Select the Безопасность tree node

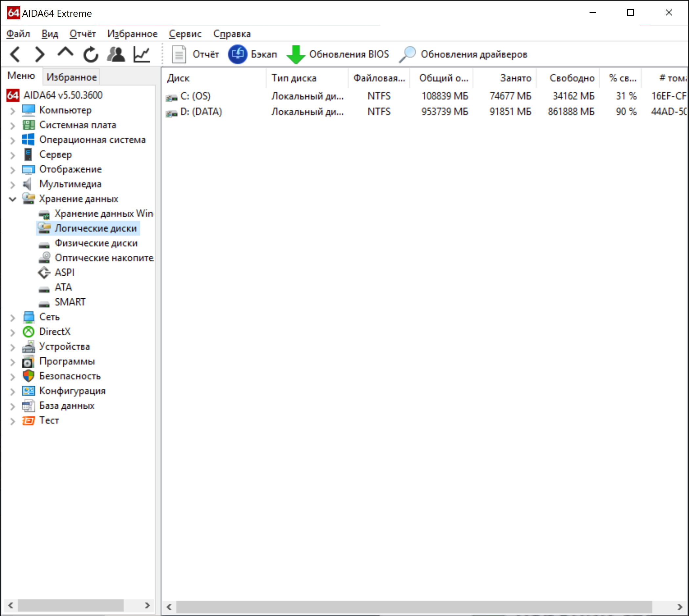coord(70,376)
